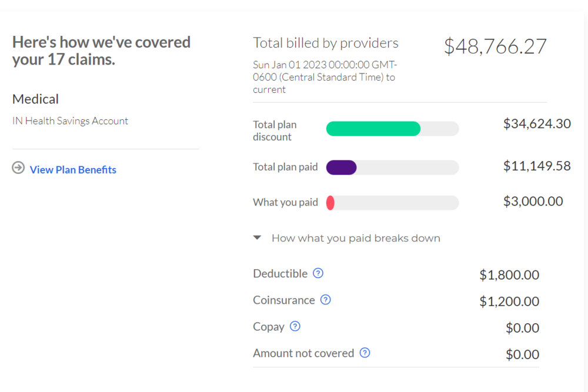The image size is (588, 392).
Task: Click the $48,766.27 total billed amount
Action: pos(495,46)
